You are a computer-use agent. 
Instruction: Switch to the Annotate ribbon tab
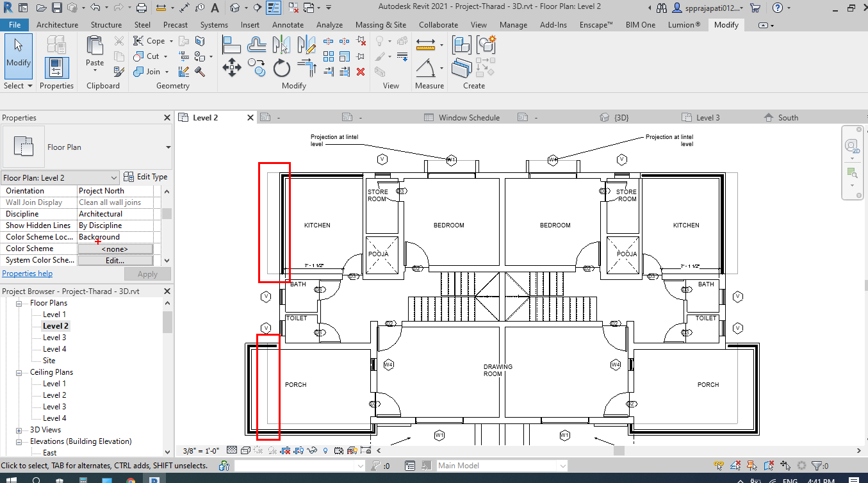point(288,24)
